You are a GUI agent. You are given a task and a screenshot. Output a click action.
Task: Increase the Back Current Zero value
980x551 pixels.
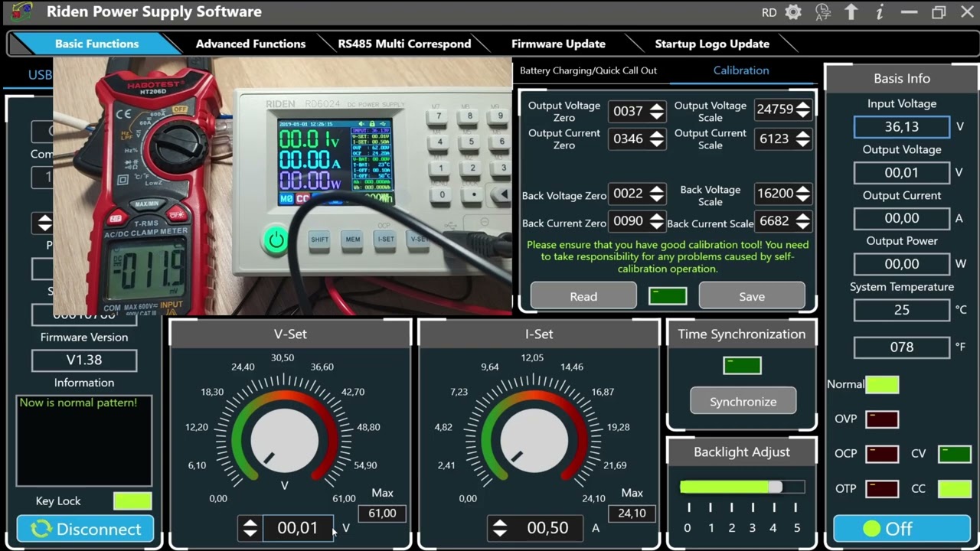[656, 217]
